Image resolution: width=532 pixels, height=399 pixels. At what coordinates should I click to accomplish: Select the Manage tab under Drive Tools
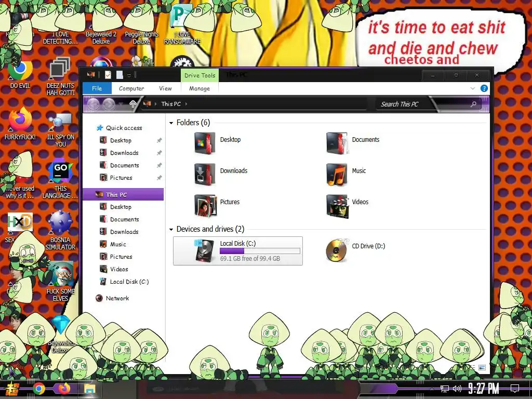click(x=199, y=88)
